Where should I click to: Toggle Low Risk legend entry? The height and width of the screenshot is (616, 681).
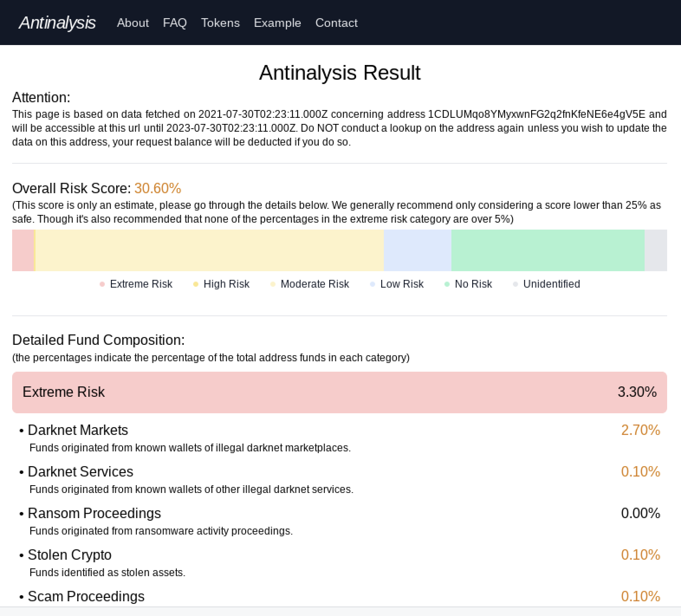point(397,284)
